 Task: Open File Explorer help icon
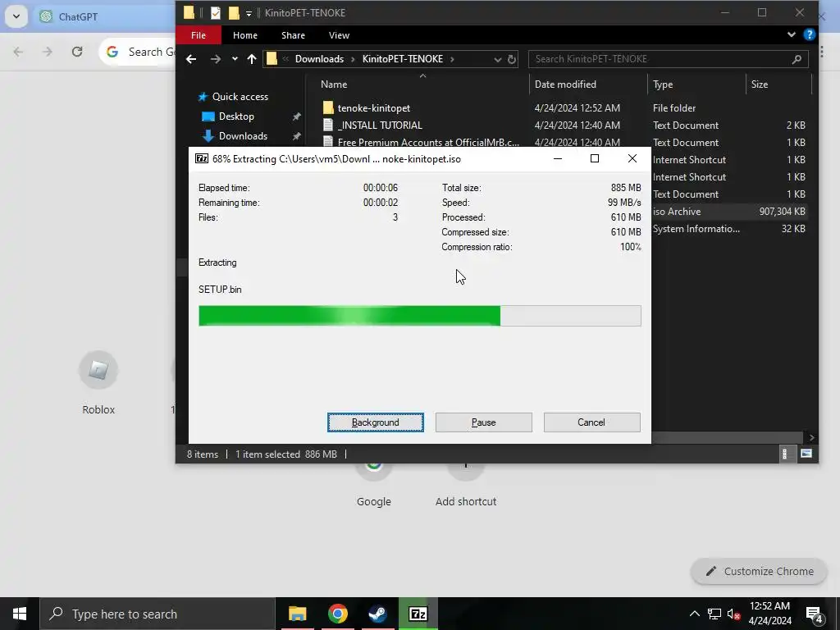coord(809,34)
